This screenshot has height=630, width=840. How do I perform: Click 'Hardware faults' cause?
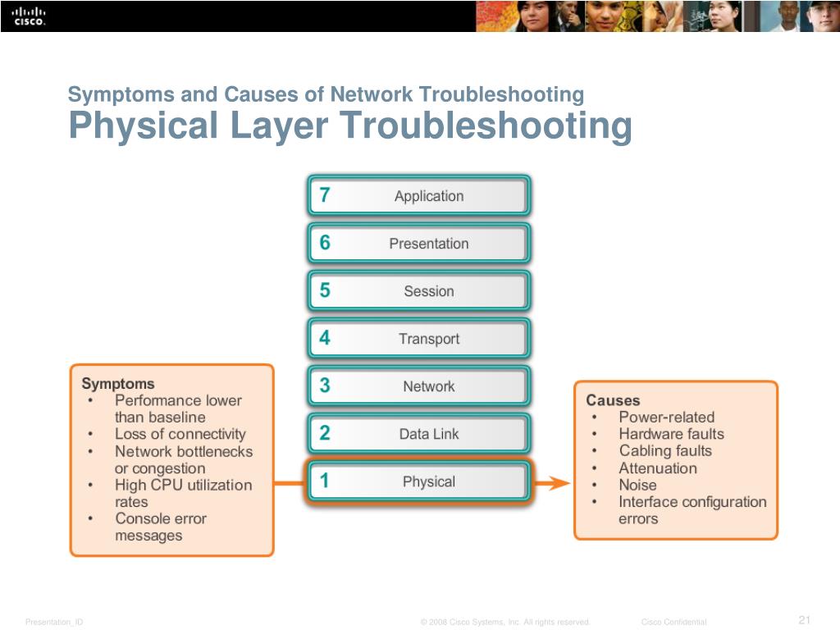(671, 434)
